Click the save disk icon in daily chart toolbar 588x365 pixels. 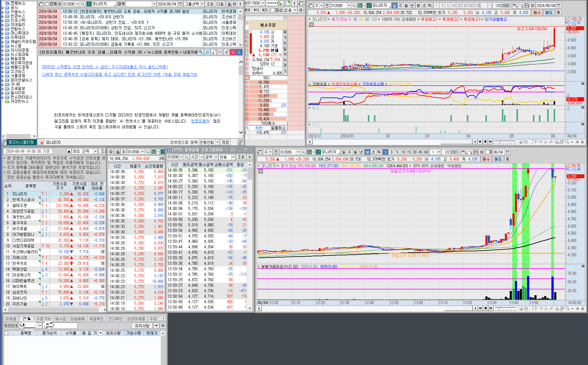pyautogui.click(x=526, y=5)
